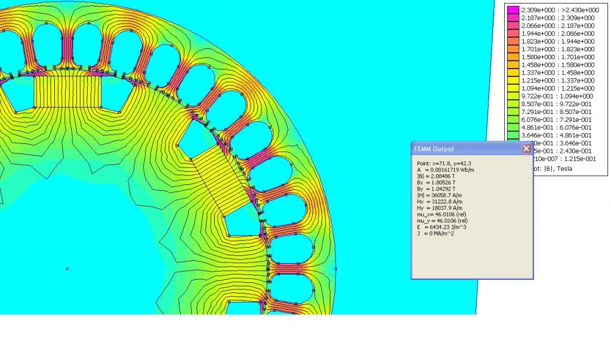Click the swatch for 1.580e+000 : 1.701e+000
The width and height of the screenshot is (611, 364).
tap(513, 57)
